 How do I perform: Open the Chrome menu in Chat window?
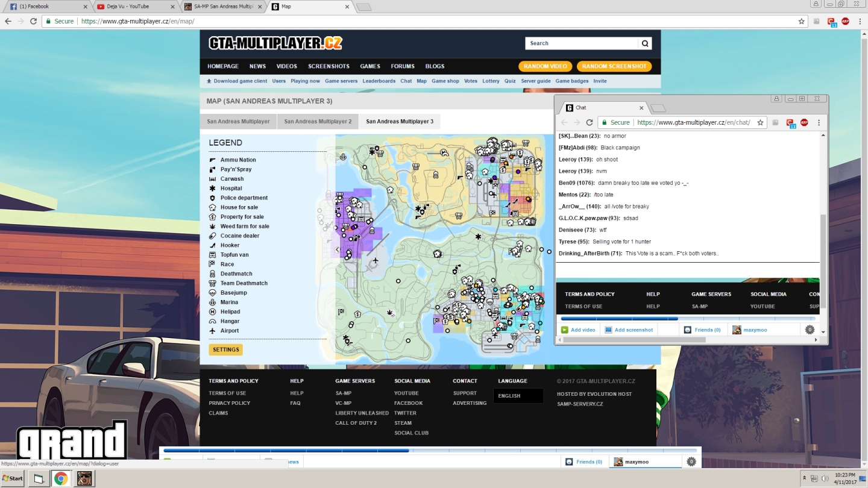(x=819, y=122)
